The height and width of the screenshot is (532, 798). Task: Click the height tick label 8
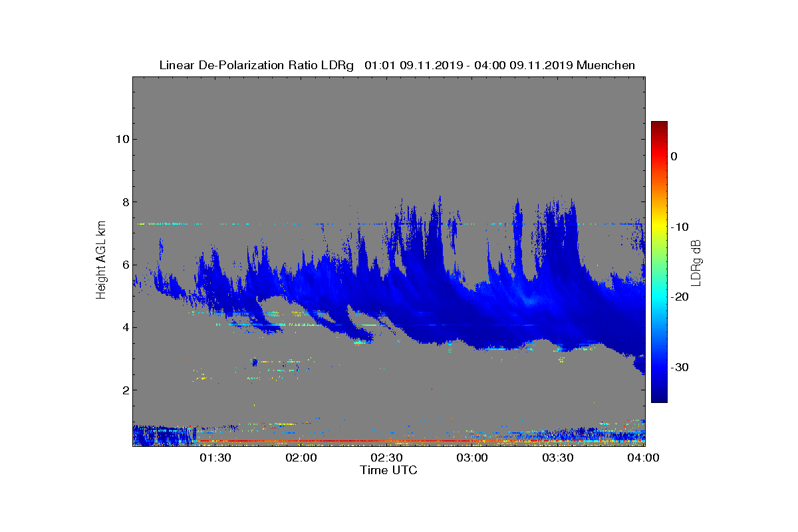tap(124, 202)
